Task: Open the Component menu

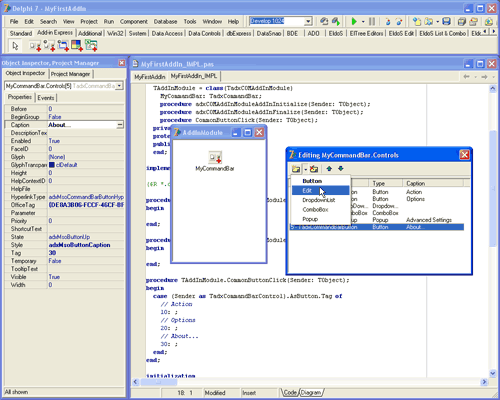Action: (x=134, y=22)
